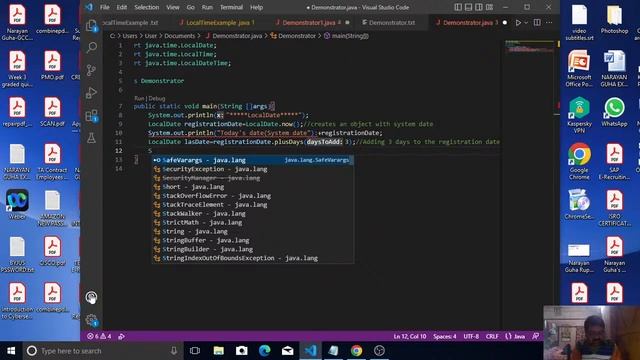Open the Go menu
640x360 pixels.
tap(191, 7)
